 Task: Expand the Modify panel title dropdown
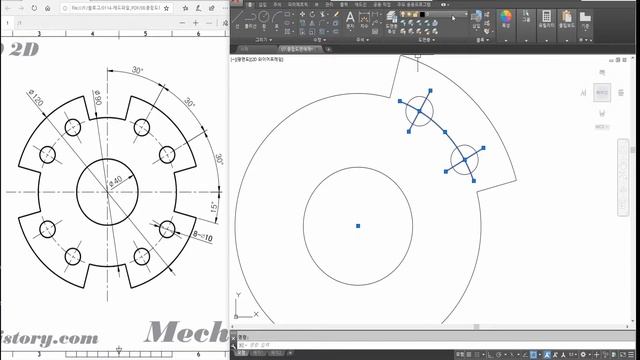pos(320,40)
